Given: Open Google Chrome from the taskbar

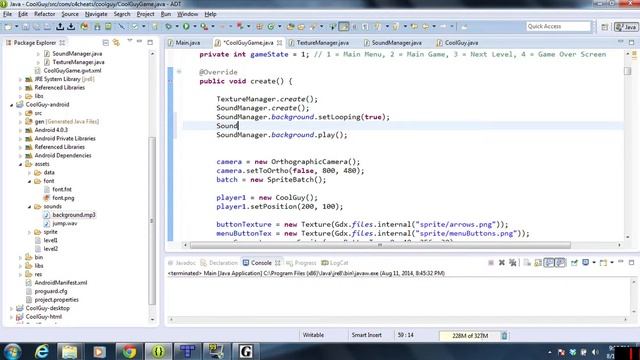Looking at the screenshot, I should click(129, 351).
